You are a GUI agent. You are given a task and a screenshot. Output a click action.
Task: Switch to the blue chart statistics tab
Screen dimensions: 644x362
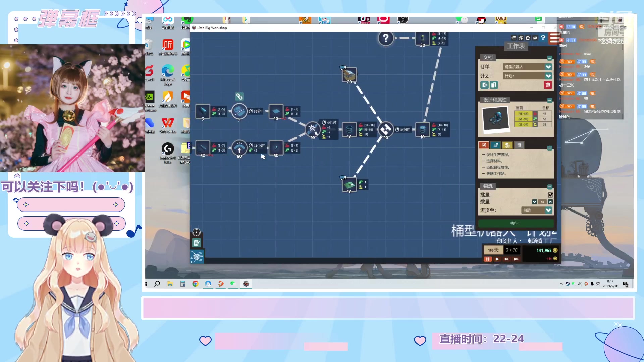click(x=495, y=145)
